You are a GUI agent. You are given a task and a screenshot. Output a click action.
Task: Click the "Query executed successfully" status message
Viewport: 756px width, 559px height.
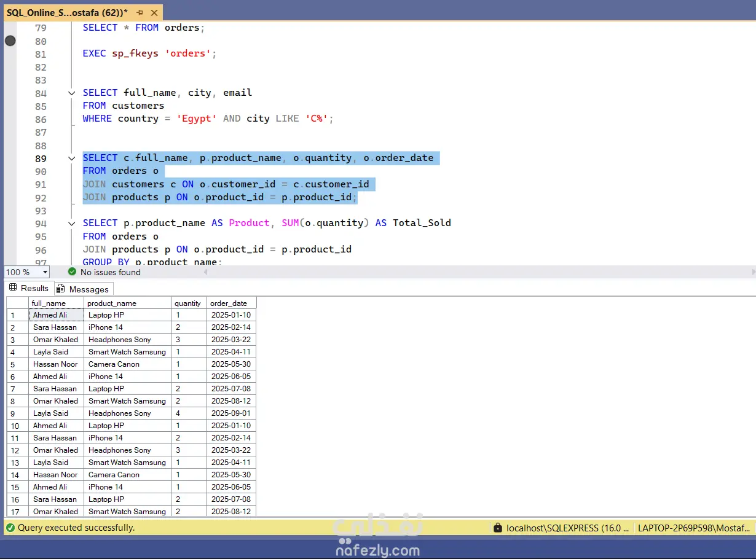[x=68, y=527]
